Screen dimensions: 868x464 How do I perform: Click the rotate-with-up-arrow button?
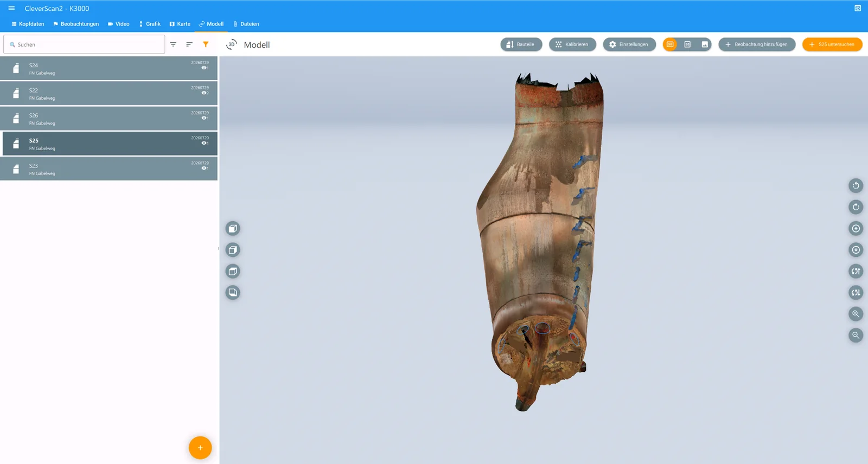point(856,271)
